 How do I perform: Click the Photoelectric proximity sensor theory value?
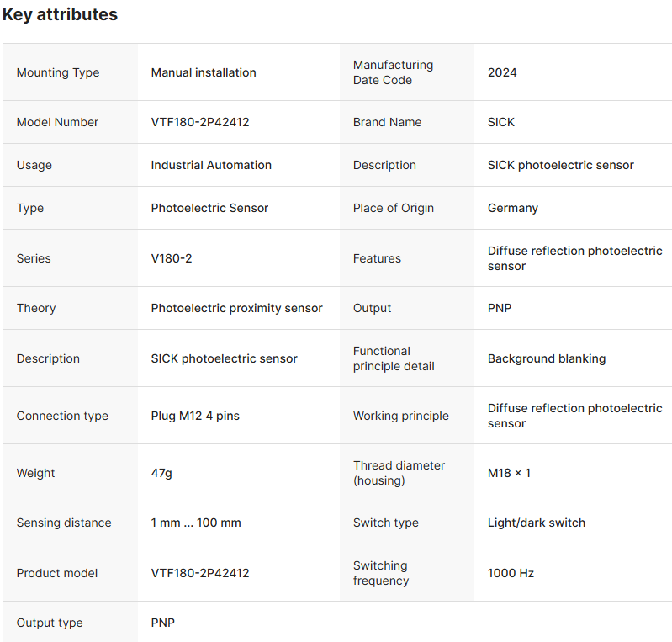[x=236, y=308]
